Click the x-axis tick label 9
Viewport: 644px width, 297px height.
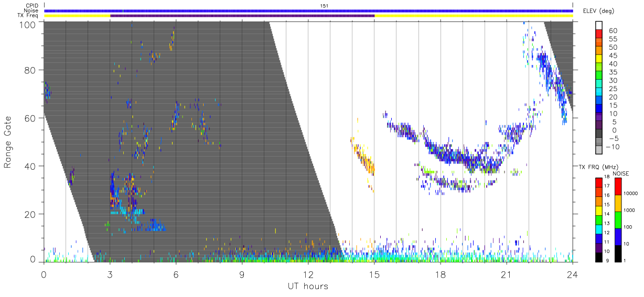[x=242, y=274]
